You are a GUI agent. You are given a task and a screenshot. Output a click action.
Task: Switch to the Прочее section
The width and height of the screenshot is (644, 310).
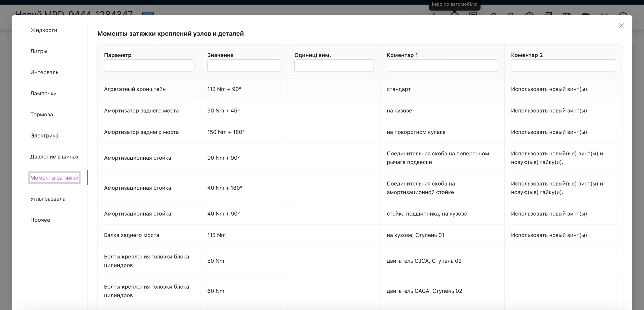(x=40, y=220)
